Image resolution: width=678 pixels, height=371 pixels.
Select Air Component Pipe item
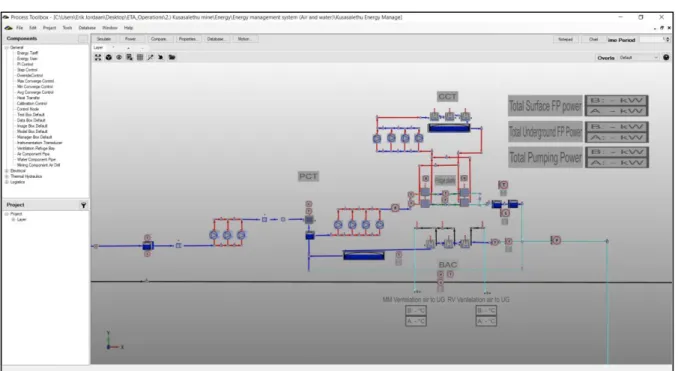33,154
